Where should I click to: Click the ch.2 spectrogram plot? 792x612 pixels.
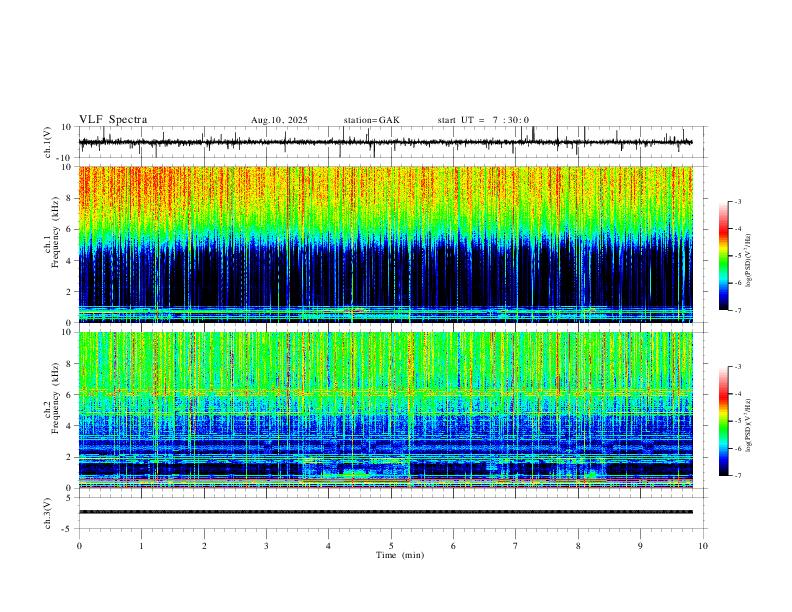click(385, 410)
